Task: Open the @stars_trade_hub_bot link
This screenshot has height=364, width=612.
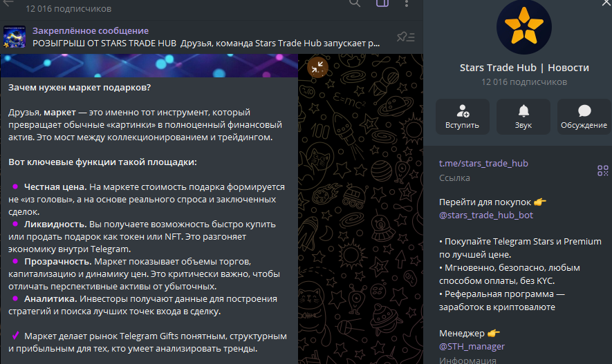Action: tap(486, 215)
